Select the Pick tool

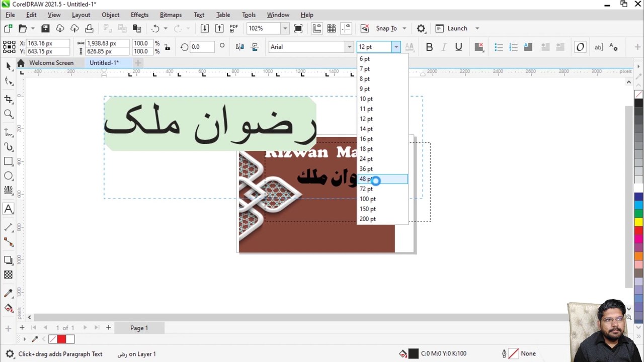point(9,66)
